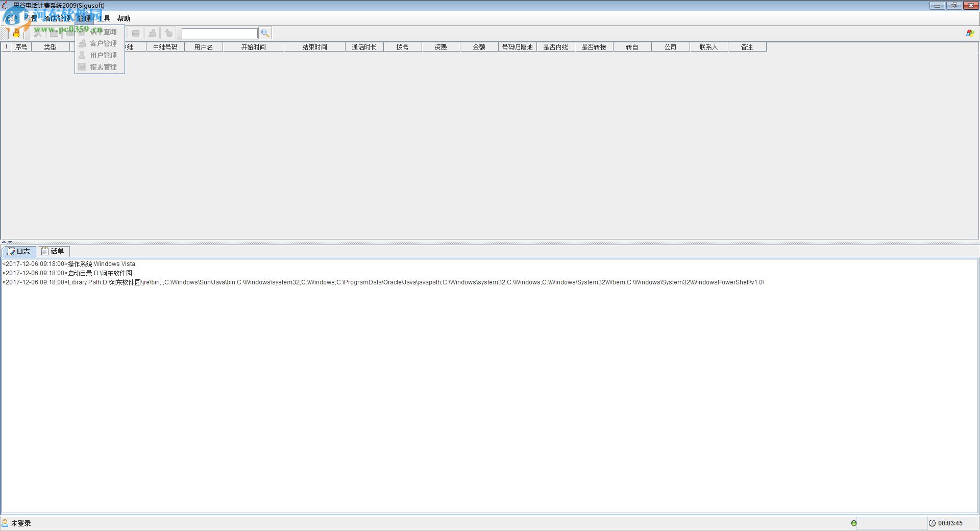Open the 设置 menu
Image resolution: width=980 pixels, height=531 pixels.
coord(32,18)
